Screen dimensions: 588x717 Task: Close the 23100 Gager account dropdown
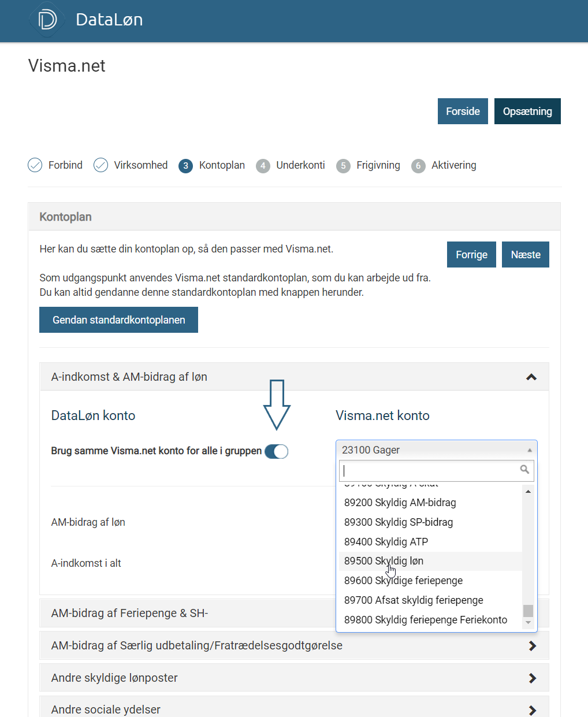tap(529, 450)
